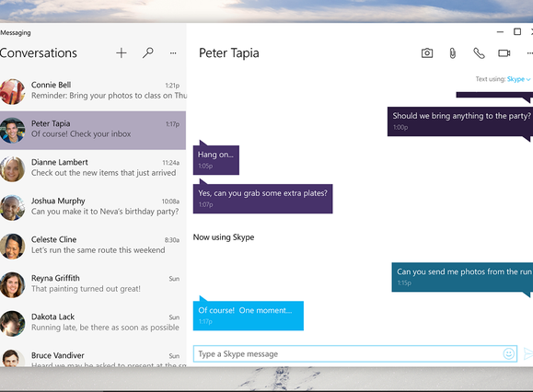Click Joshua Murphy's avatar picture
533x392 pixels.
[12, 208]
